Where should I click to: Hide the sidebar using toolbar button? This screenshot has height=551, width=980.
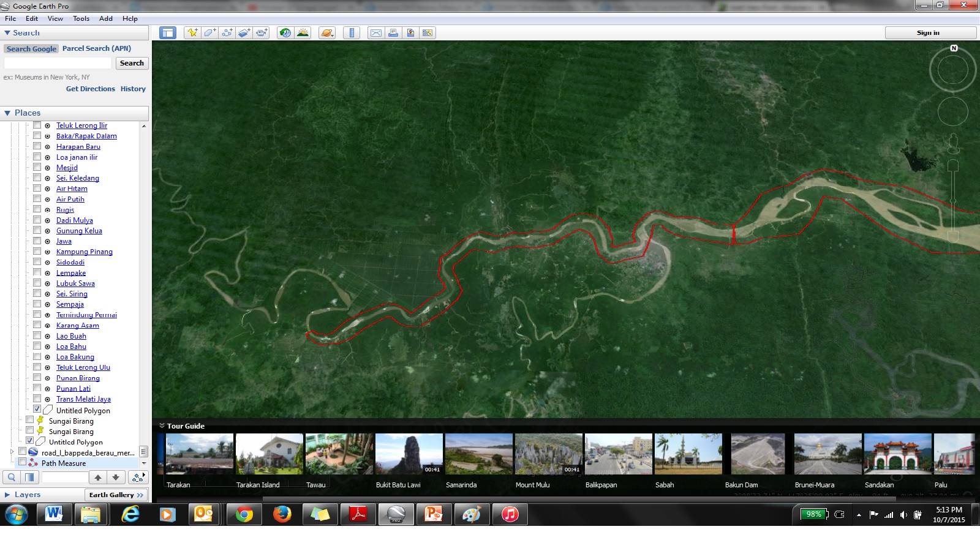(x=168, y=33)
